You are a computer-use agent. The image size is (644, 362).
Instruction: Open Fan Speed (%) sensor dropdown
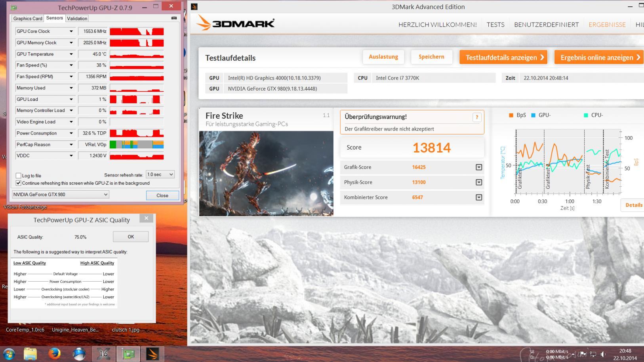[x=71, y=65]
